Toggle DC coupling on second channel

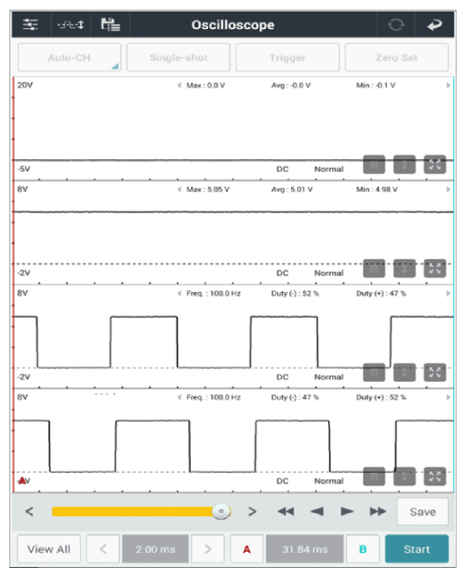tap(282, 273)
